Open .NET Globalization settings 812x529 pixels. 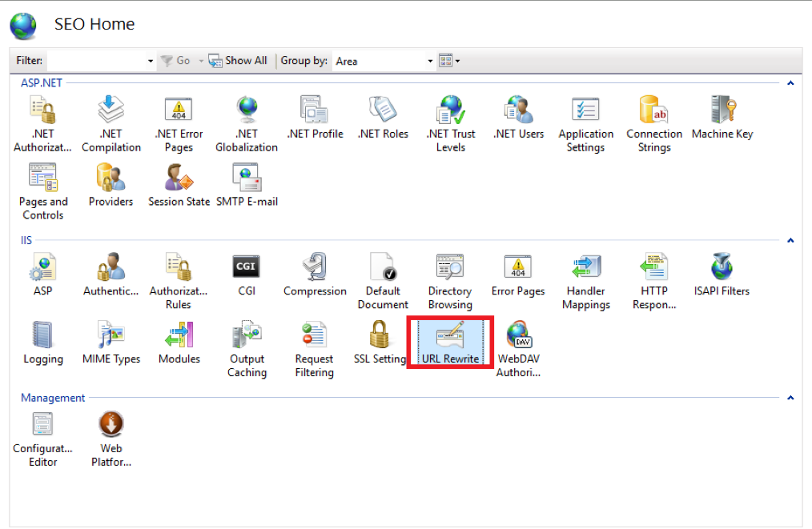[247, 124]
